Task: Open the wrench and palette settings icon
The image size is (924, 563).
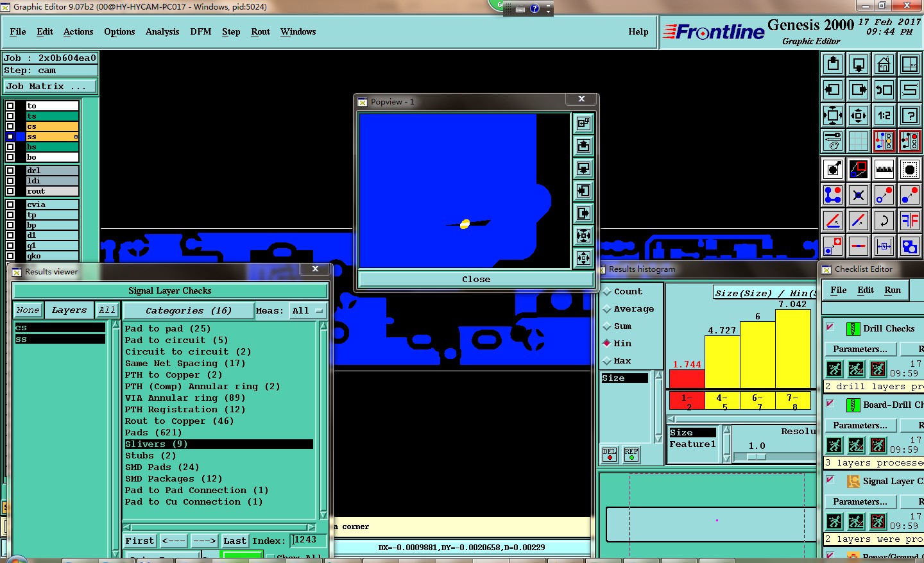Action: click(x=833, y=140)
